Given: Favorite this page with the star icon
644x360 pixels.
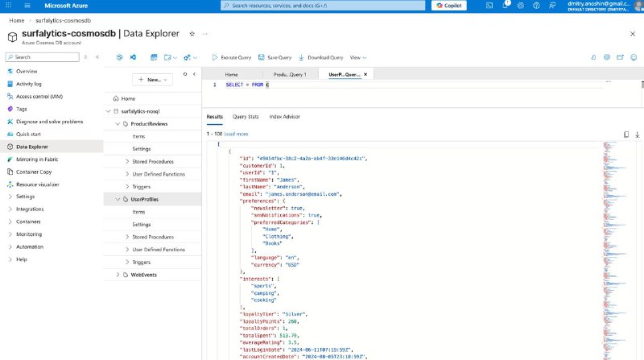Looking at the screenshot, I should 192,34.
